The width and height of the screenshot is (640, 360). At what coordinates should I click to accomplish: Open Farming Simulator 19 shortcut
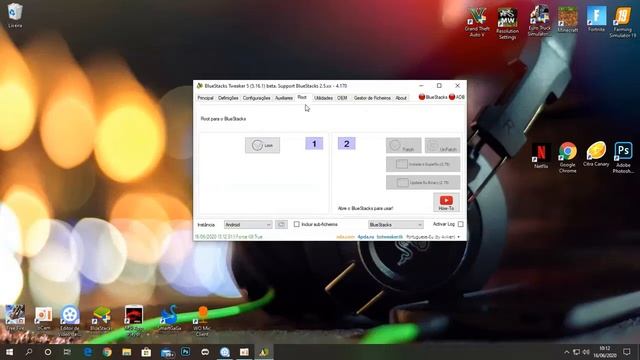623,22
